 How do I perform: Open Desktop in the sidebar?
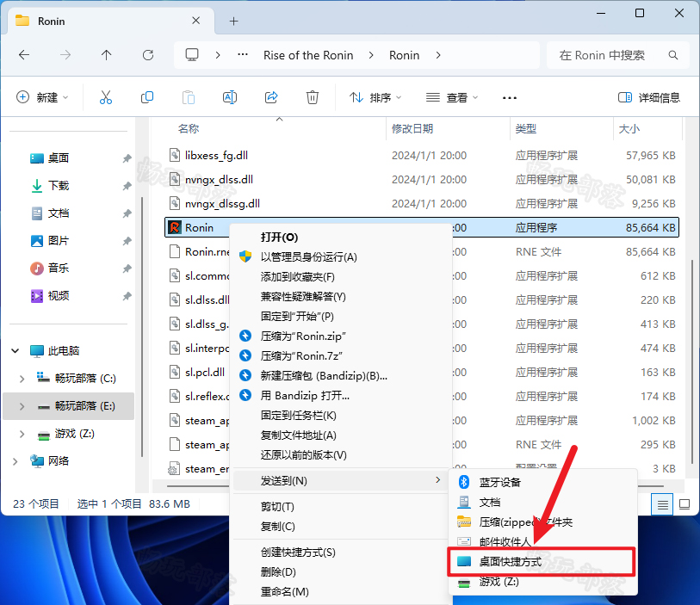pyautogui.click(x=58, y=158)
